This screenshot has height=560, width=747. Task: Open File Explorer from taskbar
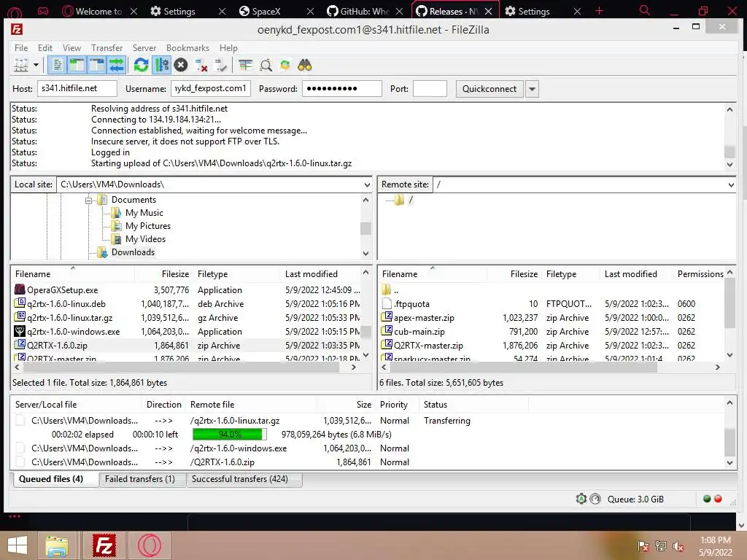point(57,545)
